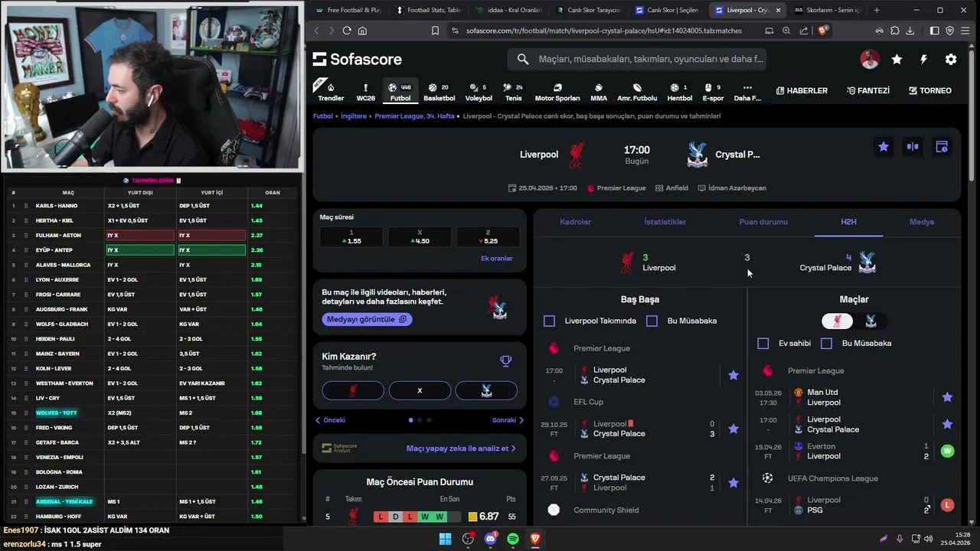Screen dimensions: 980x551
Task: Open the E-spor category
Action: coord(713,92)
